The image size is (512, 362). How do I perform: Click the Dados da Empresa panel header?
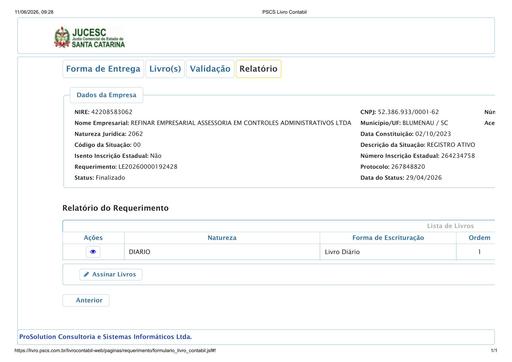(x=106, y=95)
